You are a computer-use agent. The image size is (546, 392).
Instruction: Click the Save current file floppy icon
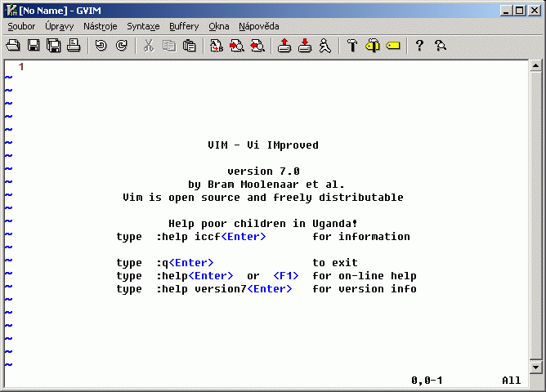(x=34, y=46)
